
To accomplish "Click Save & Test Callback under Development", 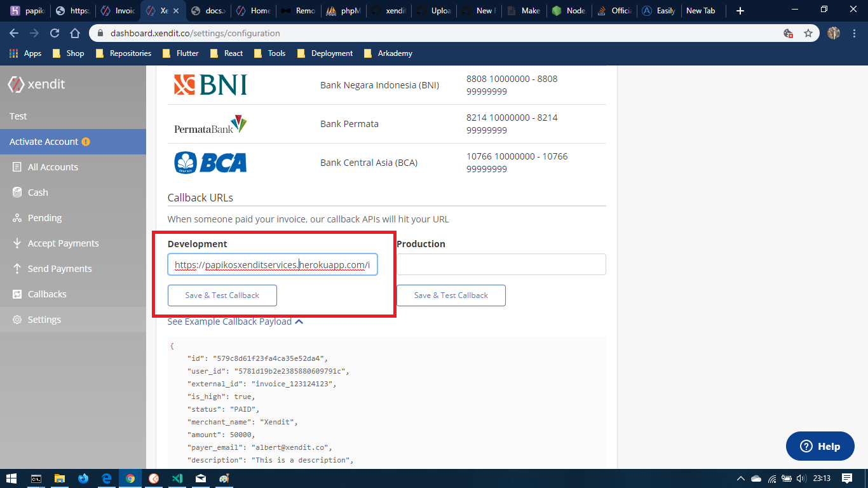I will (222, 295).
